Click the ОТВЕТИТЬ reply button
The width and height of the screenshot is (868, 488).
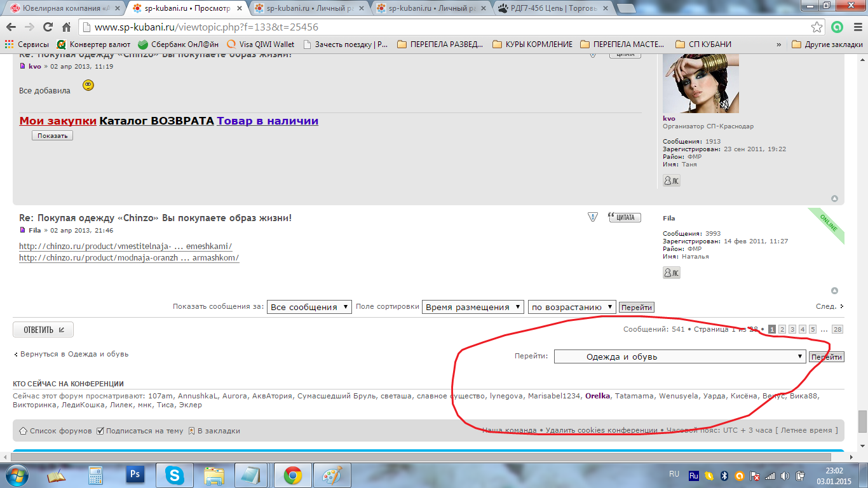pyautogui.click(x=43, y=330)
